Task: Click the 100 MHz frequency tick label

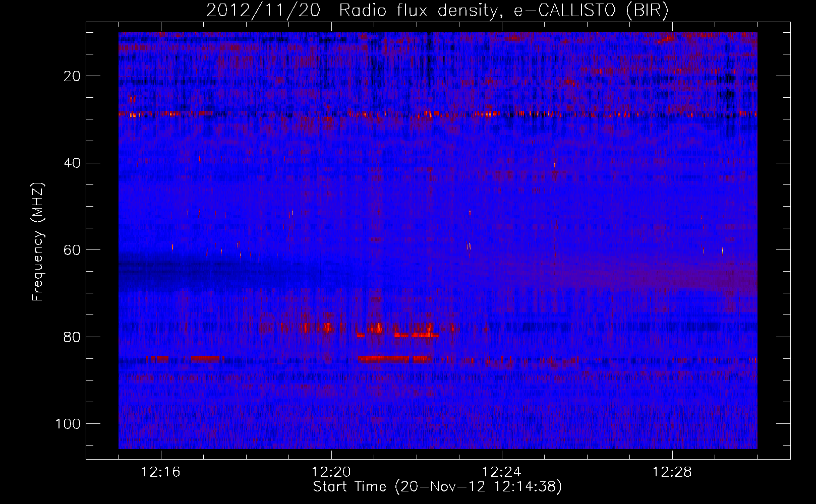Action: (69, 424)
